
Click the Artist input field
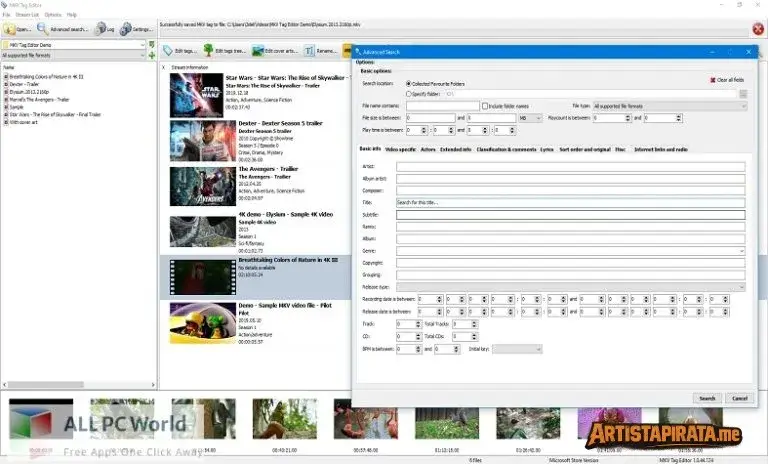pos(571,167)
